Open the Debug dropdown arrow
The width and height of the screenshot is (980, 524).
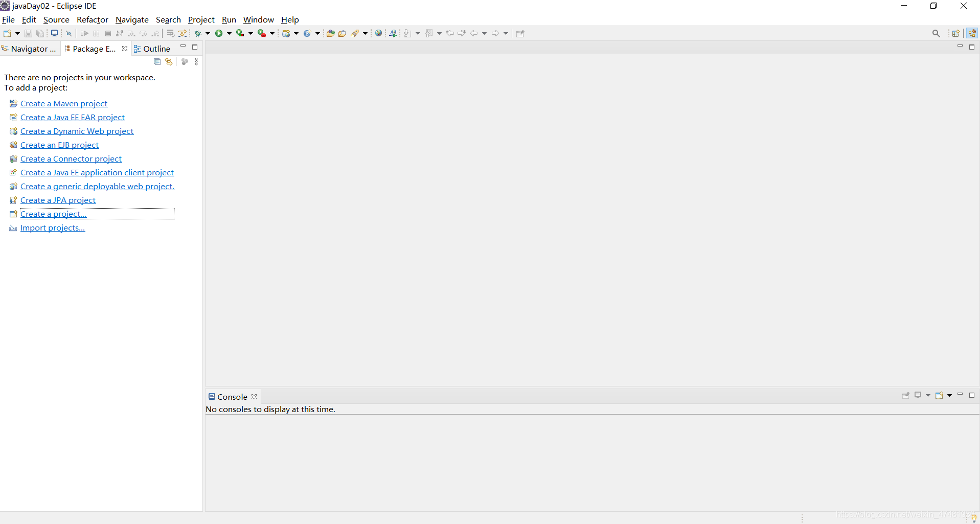(208, 34)
